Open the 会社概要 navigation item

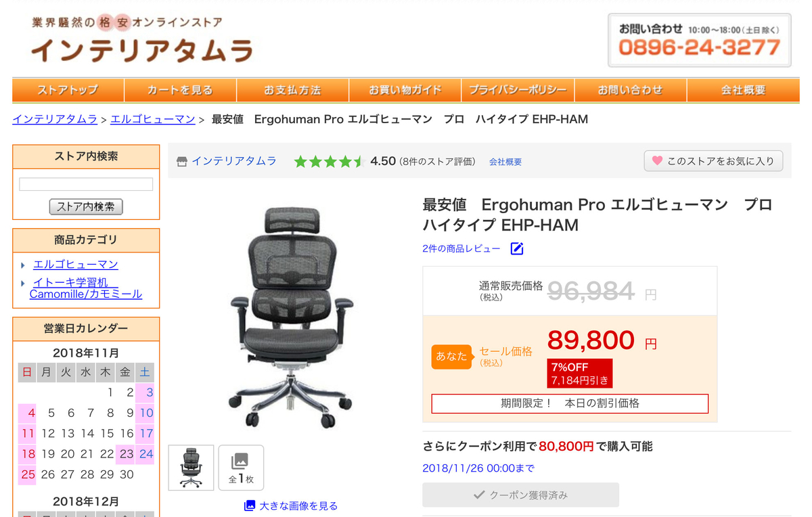[x=743, y=90]
